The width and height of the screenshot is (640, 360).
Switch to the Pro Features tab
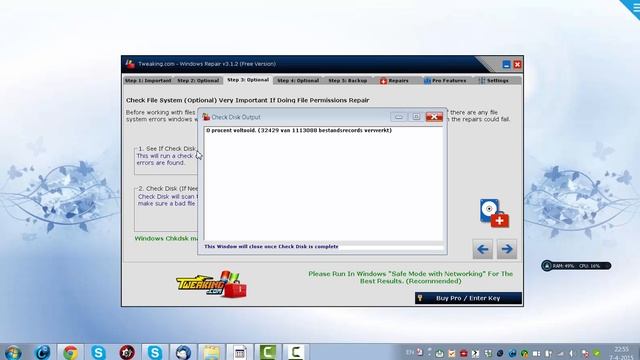tap(444, 81)
